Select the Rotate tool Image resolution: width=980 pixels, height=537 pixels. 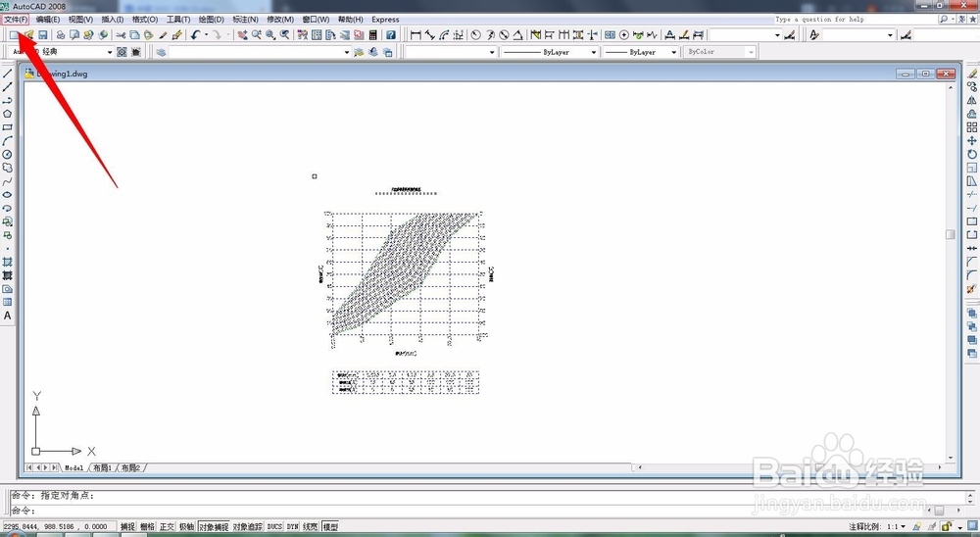972,155
